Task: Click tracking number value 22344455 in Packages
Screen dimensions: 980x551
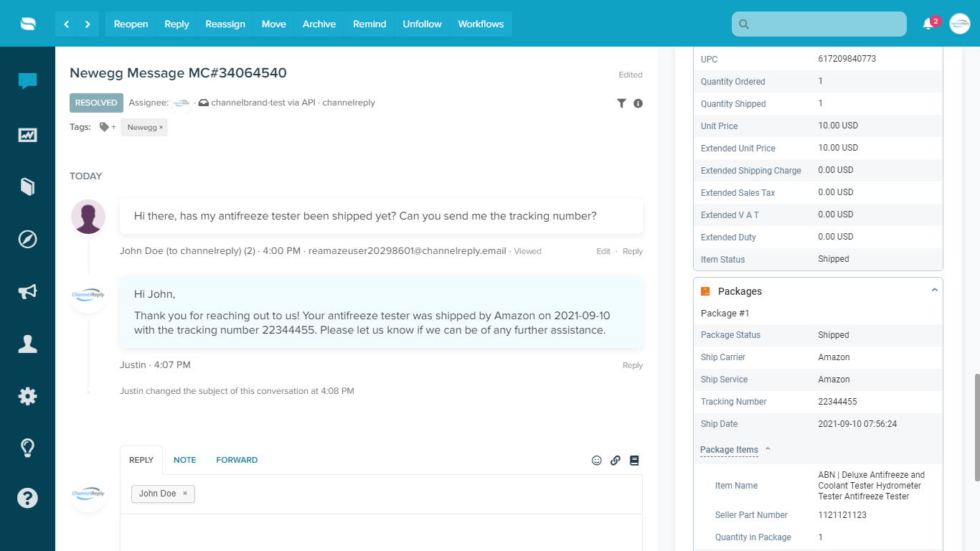Action: (x=837, y=402)
